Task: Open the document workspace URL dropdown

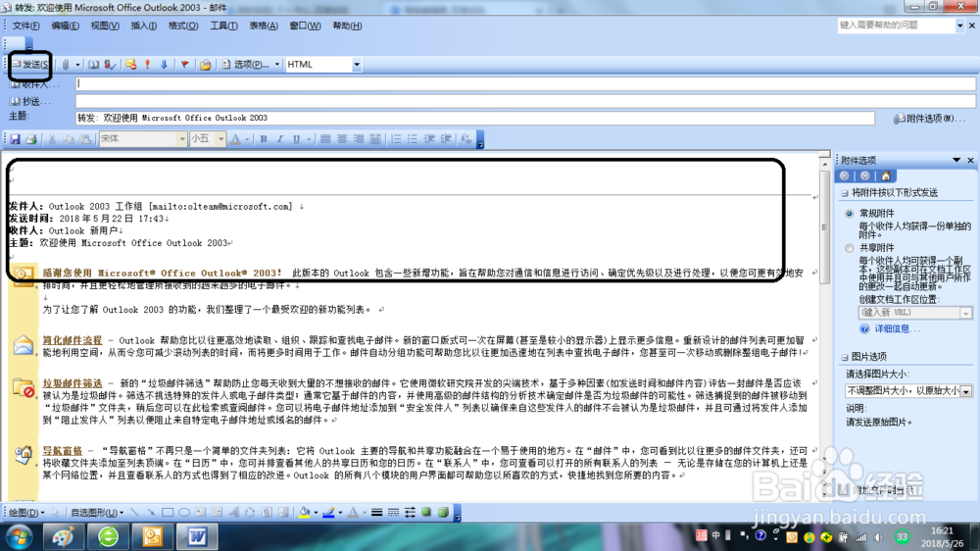Action: 966,313
